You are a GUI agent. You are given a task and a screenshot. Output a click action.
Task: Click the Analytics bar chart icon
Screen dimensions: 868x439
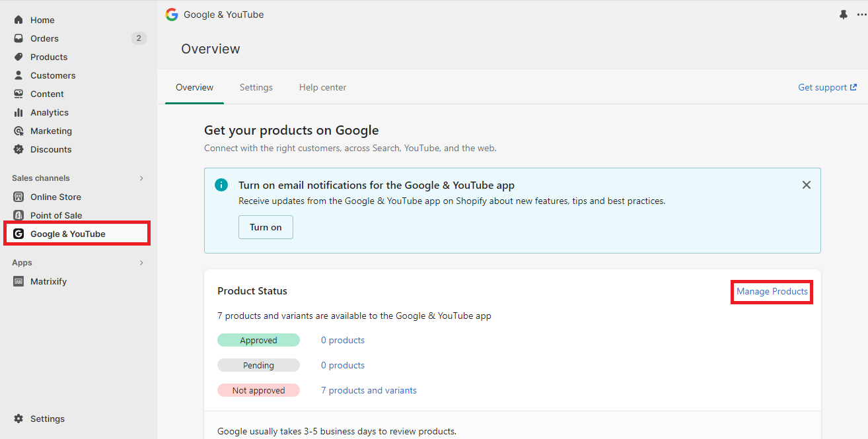pos(18,112)
